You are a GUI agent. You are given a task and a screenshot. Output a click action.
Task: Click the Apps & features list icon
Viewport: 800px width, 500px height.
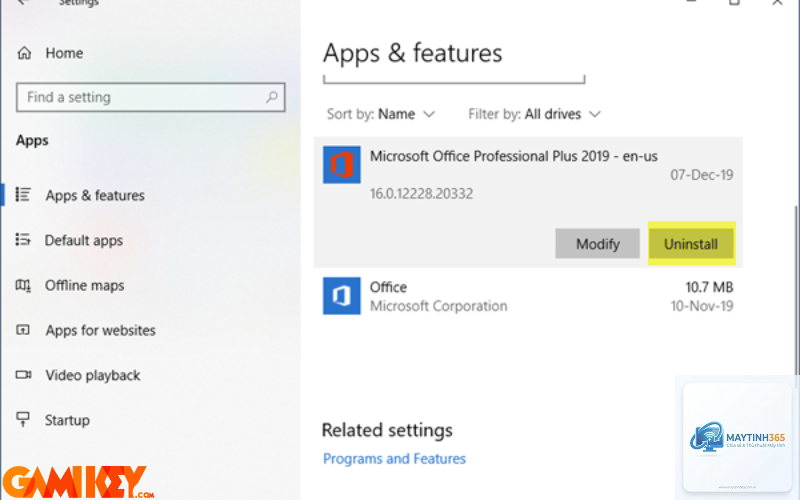tap(23, 194)
